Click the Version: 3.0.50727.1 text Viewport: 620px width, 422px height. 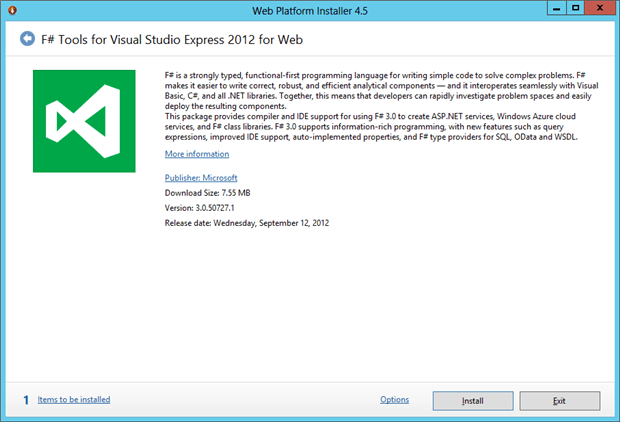coord(199,208)
